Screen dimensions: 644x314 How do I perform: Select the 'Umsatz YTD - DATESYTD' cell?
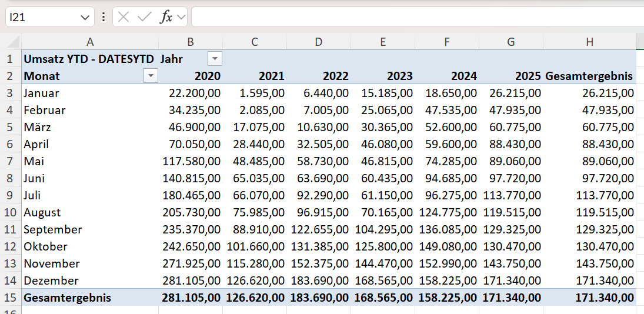(89, 59)
